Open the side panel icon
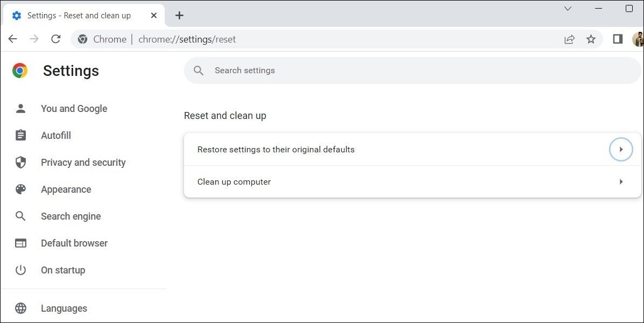644x323 pixels. tap(617, 39)
